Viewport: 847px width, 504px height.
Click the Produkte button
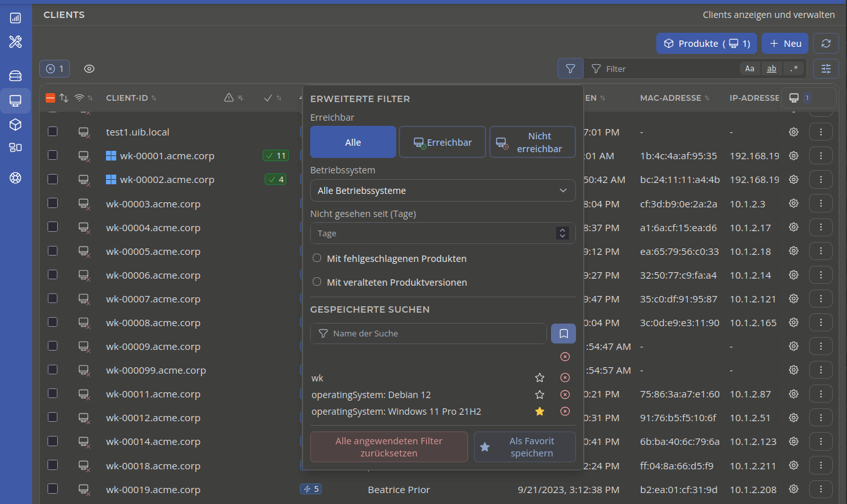click(x=706, y=44)
